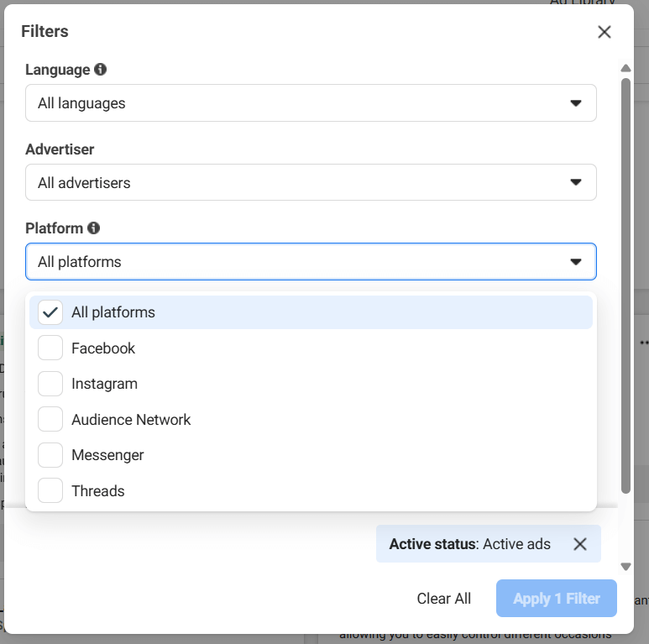The height and width of the screenshot is (644, 649).
Task: Close the Filters dialog
Action: tap(605, 32)
